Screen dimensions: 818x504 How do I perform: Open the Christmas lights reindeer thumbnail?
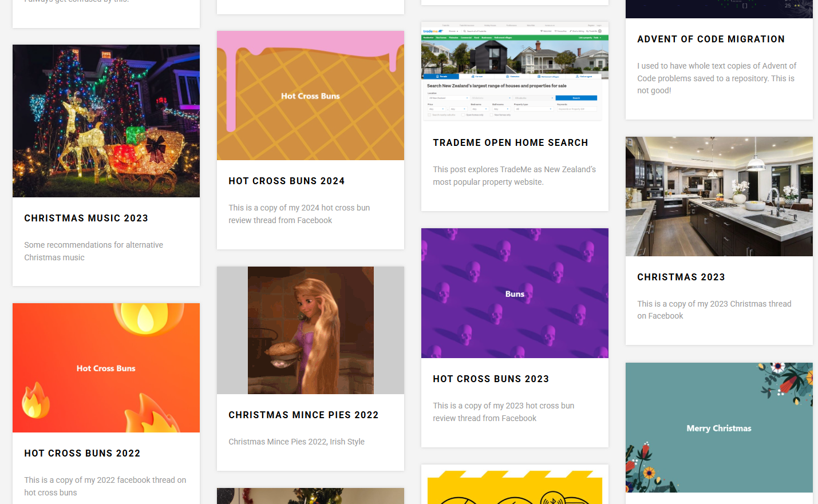coord(106,121)
